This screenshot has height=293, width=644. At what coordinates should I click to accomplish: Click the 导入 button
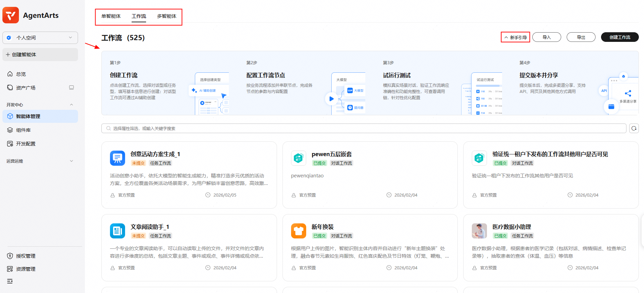(x=547, y=37)
